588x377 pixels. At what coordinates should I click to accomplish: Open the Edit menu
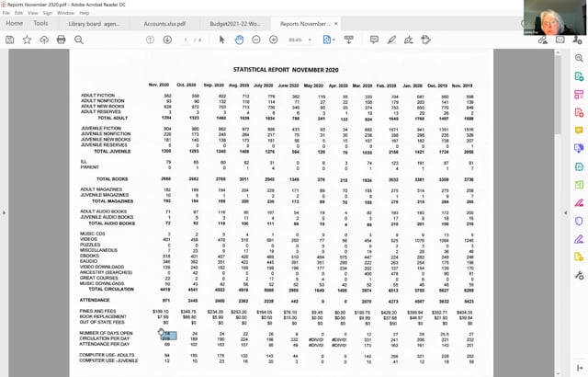click(x=18, y=13)
